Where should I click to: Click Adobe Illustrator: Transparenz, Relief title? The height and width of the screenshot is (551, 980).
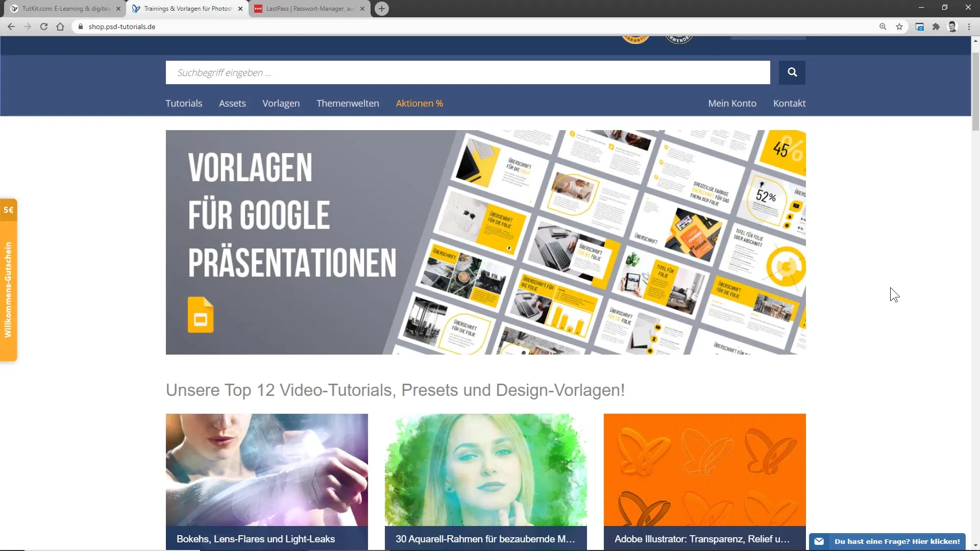pyautogui.click(x=702, y=539)
